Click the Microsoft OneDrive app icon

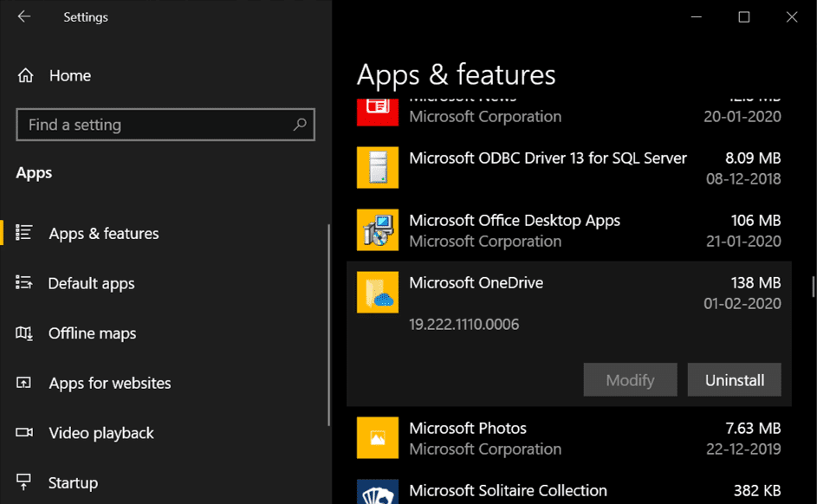pos(378,292)
